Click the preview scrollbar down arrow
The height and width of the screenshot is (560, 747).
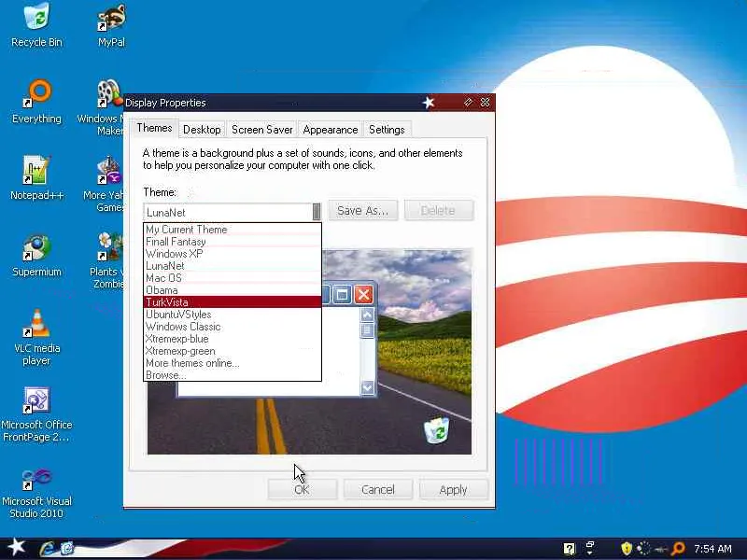[367, 387]
